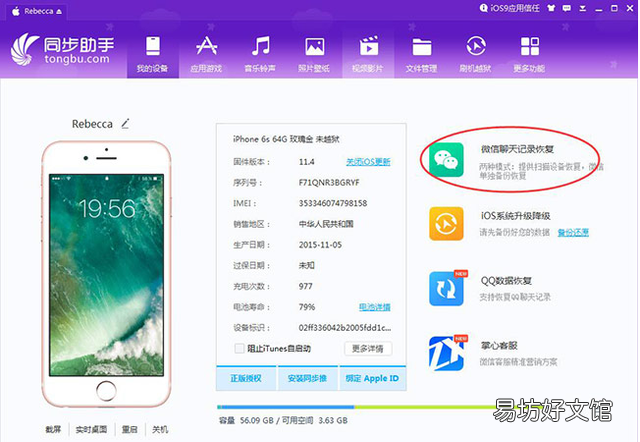The image size is (640, 442).
Task: Click the tongbu.com logo
Action: tap(62, 50)
